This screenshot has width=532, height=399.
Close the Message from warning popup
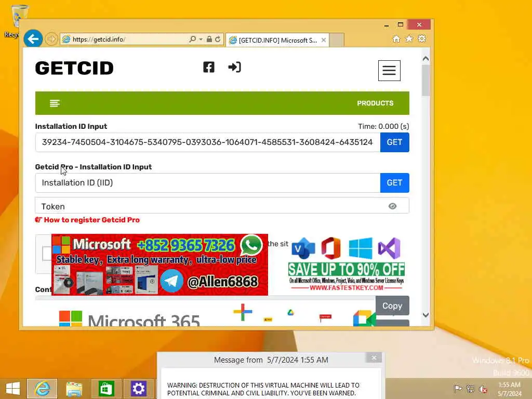(x=374, y=357)
